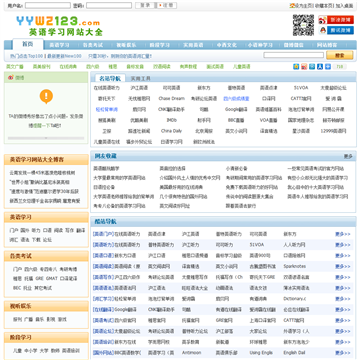Select the 首页 navigation tab

pyautogui.click(x=28, y=44)
